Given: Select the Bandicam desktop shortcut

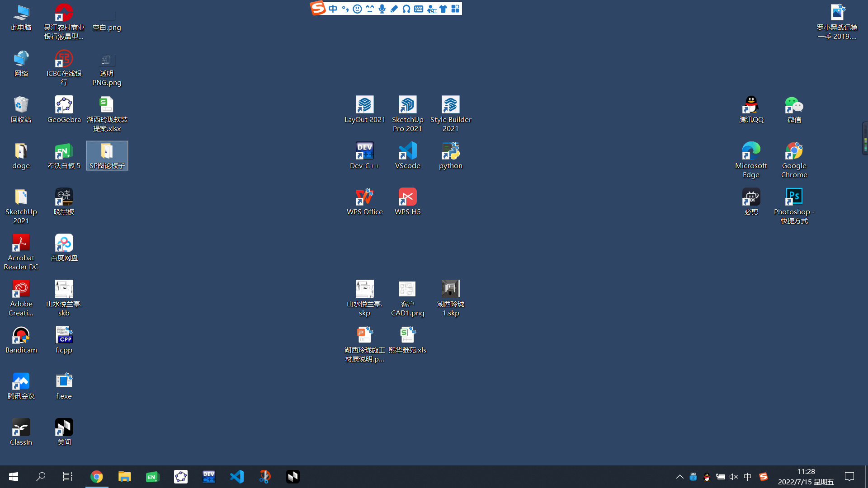Looking at the screenshot, I should [21, 341].
